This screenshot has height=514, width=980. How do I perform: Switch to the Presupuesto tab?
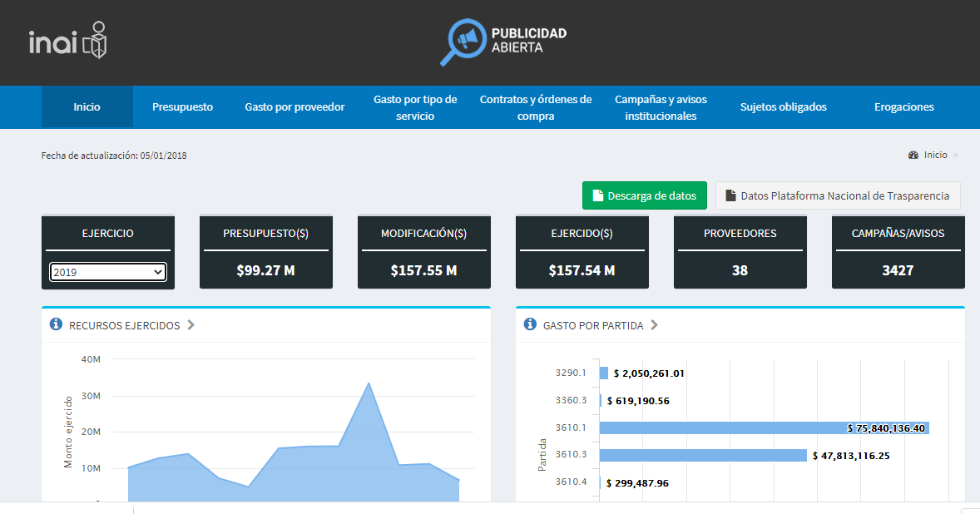coord(182,106)
